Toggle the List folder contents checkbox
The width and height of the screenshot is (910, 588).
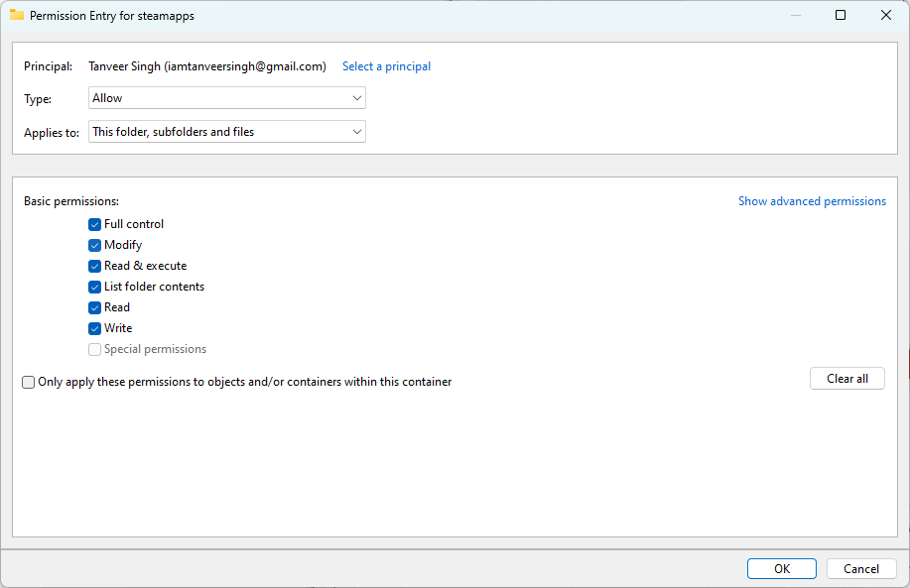pos(94,287)
